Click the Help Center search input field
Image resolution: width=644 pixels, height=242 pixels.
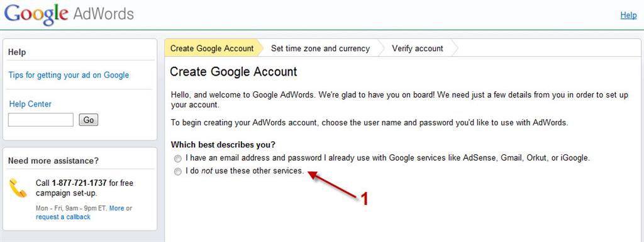pos(41,120)
